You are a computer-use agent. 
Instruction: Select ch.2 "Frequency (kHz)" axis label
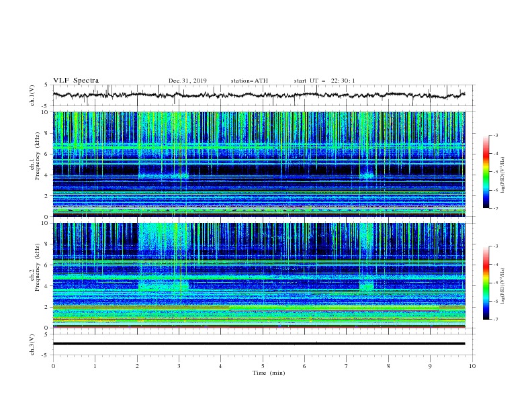point(37,266)
